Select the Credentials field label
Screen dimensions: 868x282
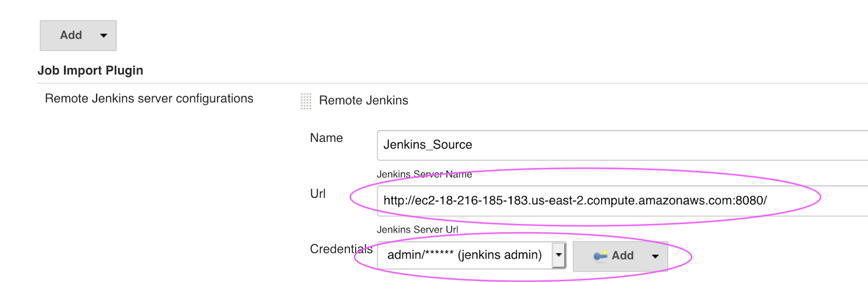tap(341, 249)
